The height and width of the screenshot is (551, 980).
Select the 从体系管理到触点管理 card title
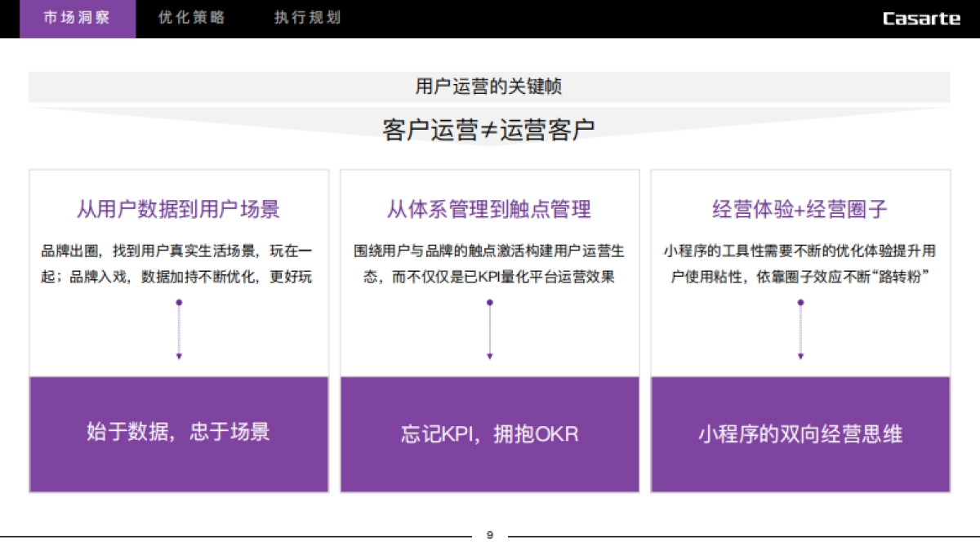489,208
